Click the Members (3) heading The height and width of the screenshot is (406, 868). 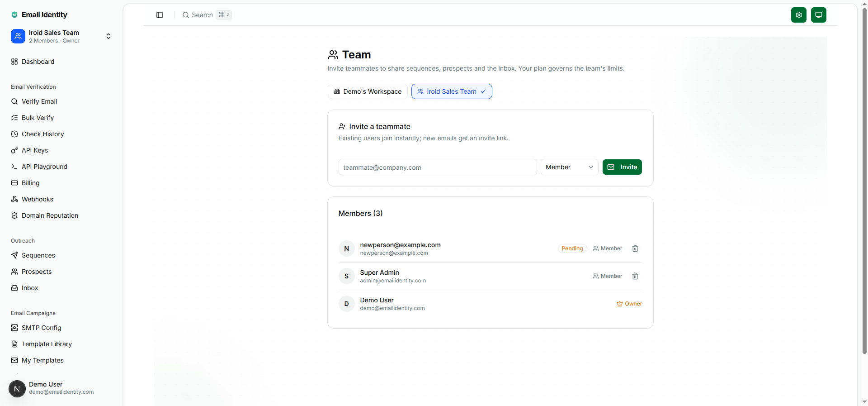pos(360,213)
